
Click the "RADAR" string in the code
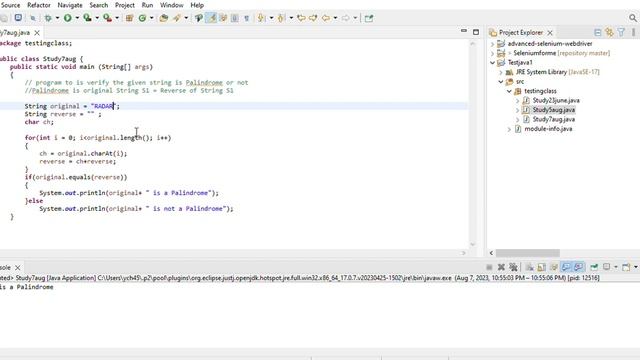click(x=104, y=106)
